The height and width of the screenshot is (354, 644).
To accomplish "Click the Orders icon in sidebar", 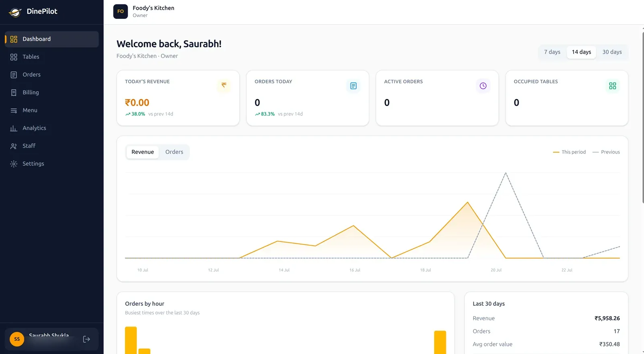I will 14,75.
